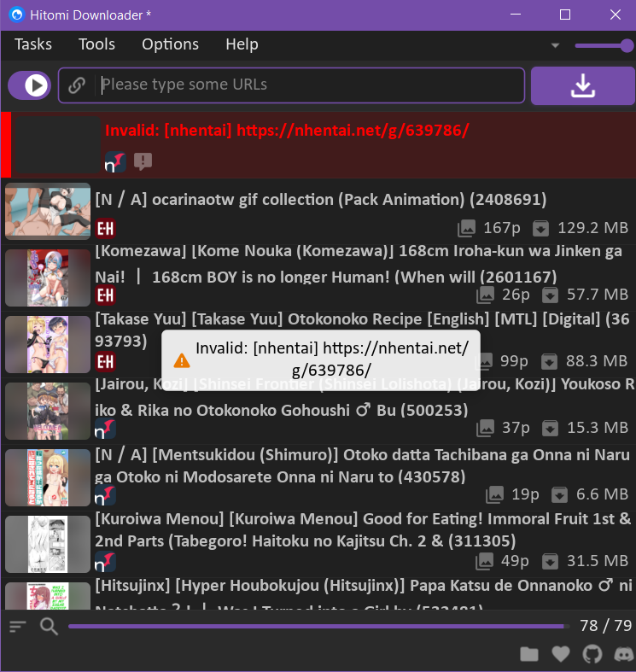Click the '78 / 79' task counter

point(605,626)
